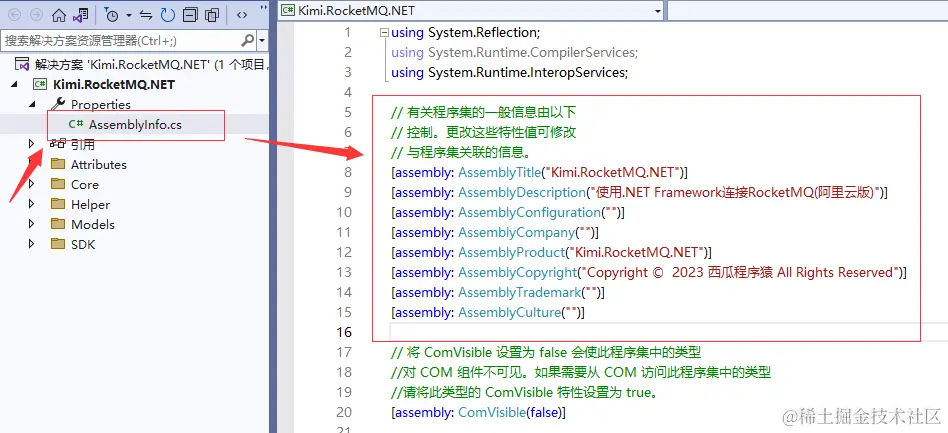Click the View Code angle-brackets icon
Screen dimensions: 948x433
[242, 16]
